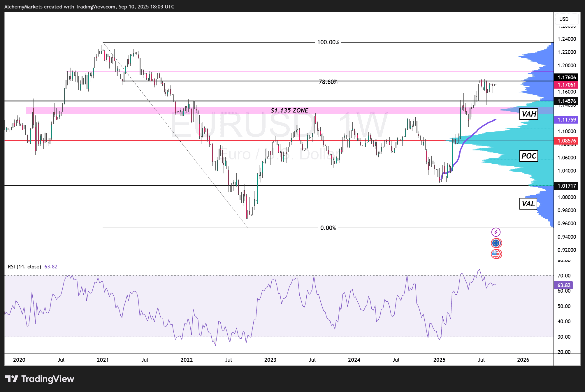Click the European Union flag event icon

coord(496,243)
